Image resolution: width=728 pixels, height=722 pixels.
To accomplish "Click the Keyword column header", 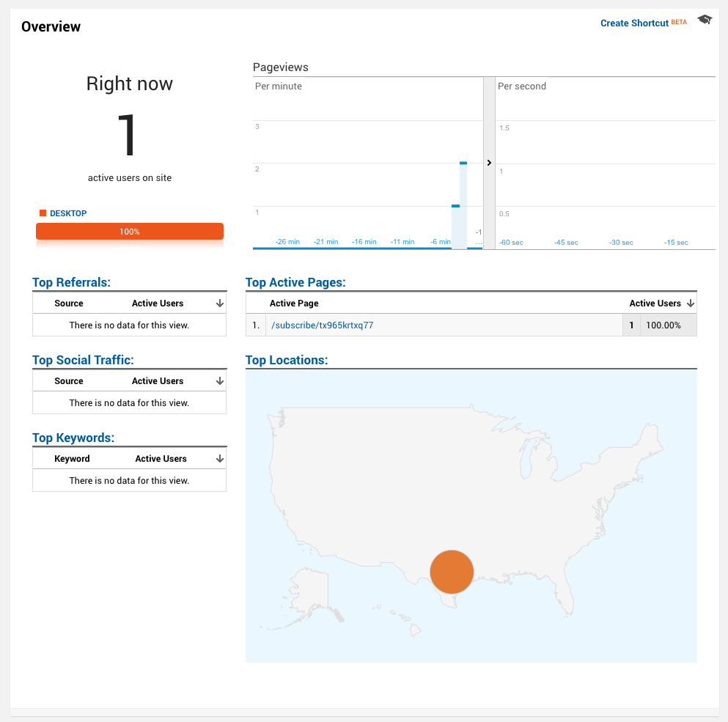I will click(x=72, y=459).
